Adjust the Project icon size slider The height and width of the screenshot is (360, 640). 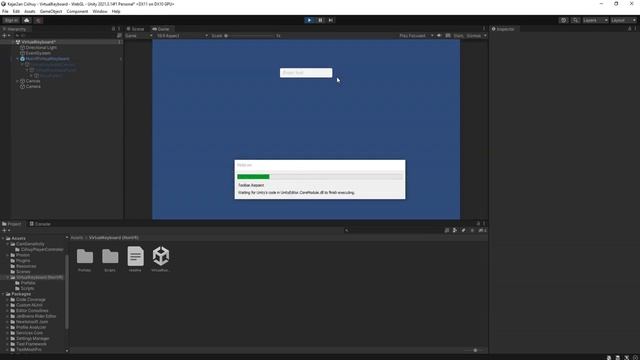(x=475, y=350)
